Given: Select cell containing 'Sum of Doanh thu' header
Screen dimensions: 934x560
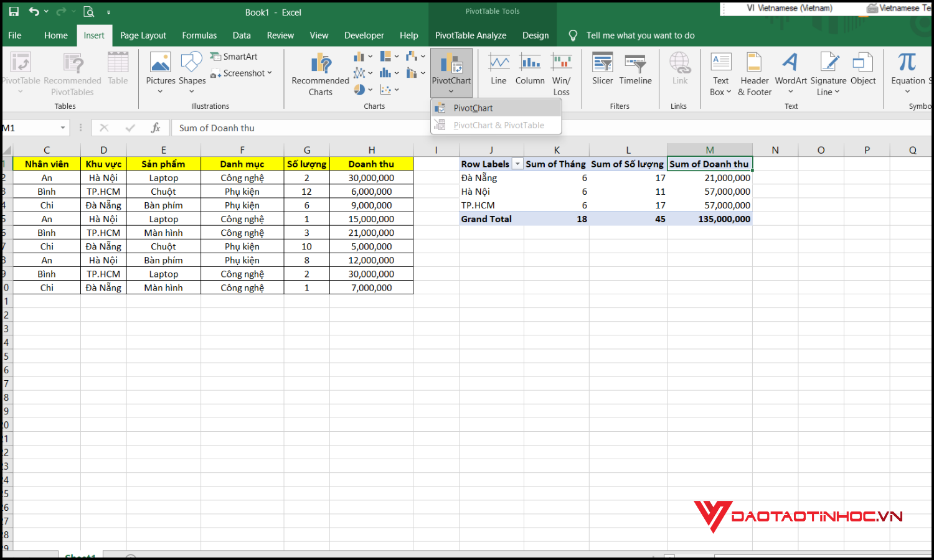Looking at the screenshot, I should point(709,164).
